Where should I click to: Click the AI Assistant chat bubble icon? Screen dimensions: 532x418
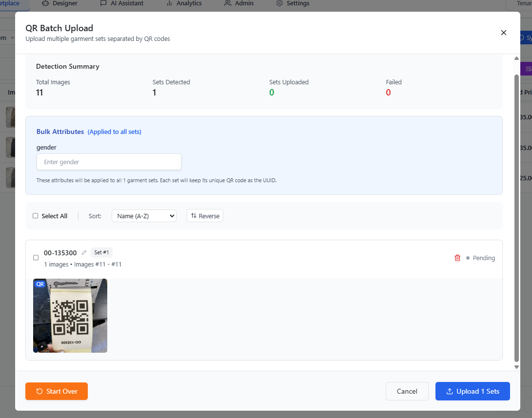click(x=103, y=3)
